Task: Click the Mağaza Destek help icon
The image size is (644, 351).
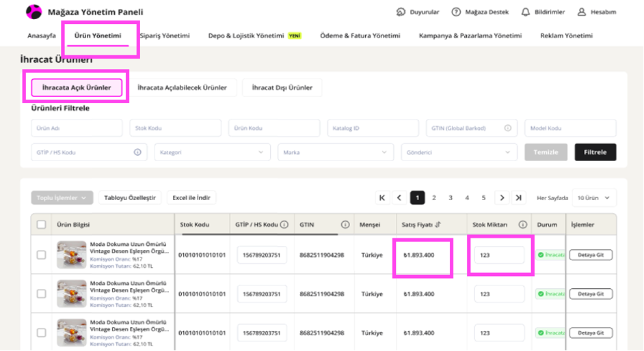Action: click(x=456, y=12)
